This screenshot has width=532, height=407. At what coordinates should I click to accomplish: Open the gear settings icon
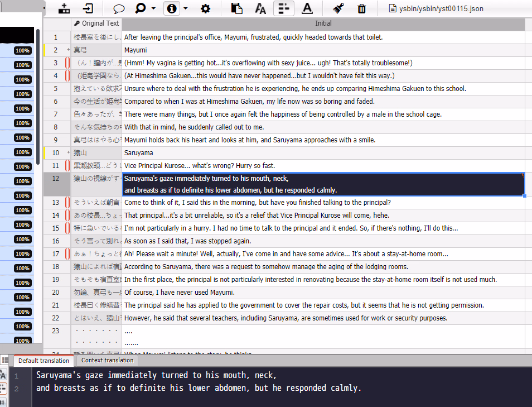click(x=205, y=8)
